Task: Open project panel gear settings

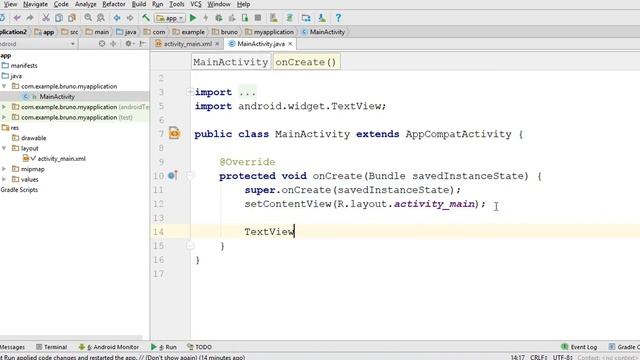Action: point(129,43)
